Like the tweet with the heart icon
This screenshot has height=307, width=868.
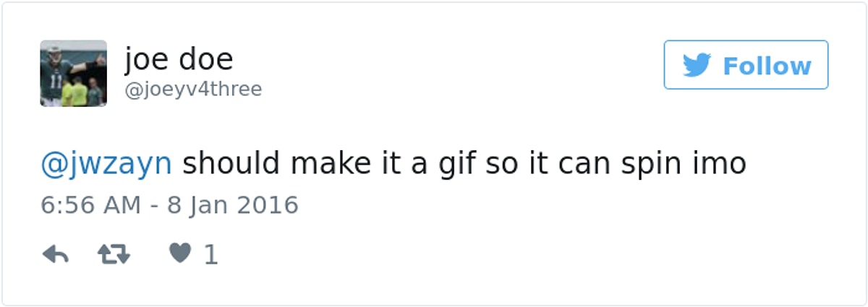[180, 254]
